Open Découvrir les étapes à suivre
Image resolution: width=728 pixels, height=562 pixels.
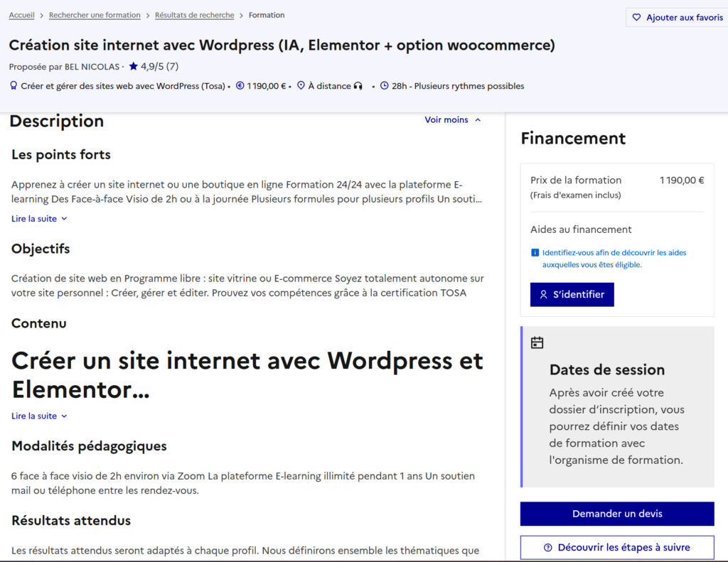pos(617,548)
